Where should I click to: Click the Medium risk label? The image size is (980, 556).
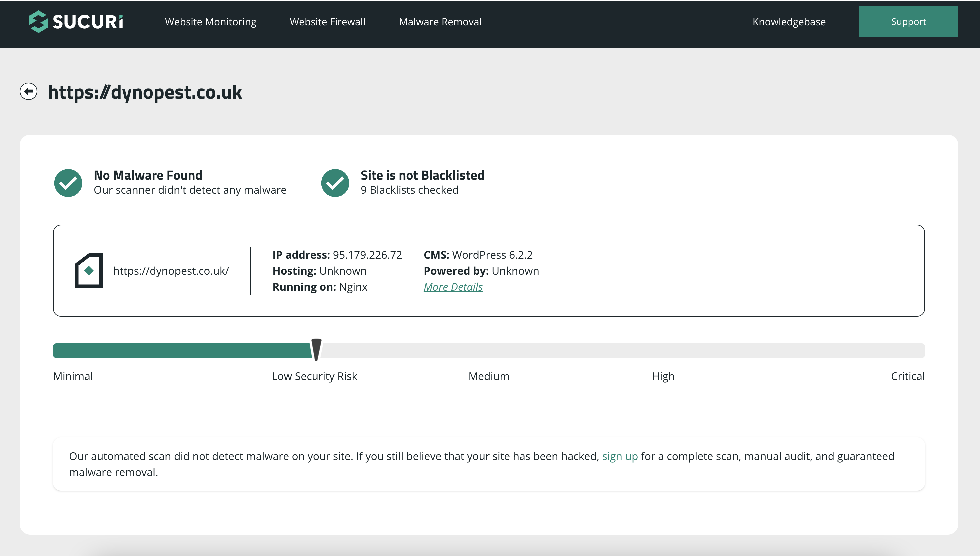[x=489, y=376]
